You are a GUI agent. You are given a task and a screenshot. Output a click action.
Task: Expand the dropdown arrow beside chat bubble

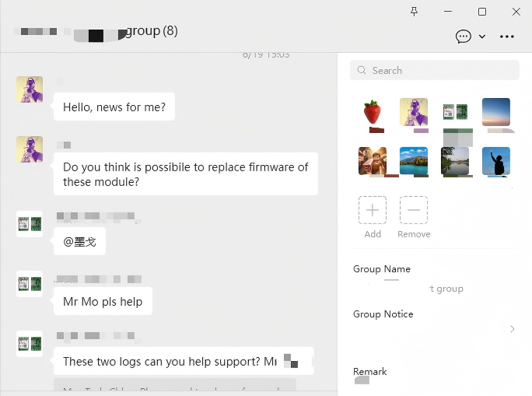(x=482, y=37)
